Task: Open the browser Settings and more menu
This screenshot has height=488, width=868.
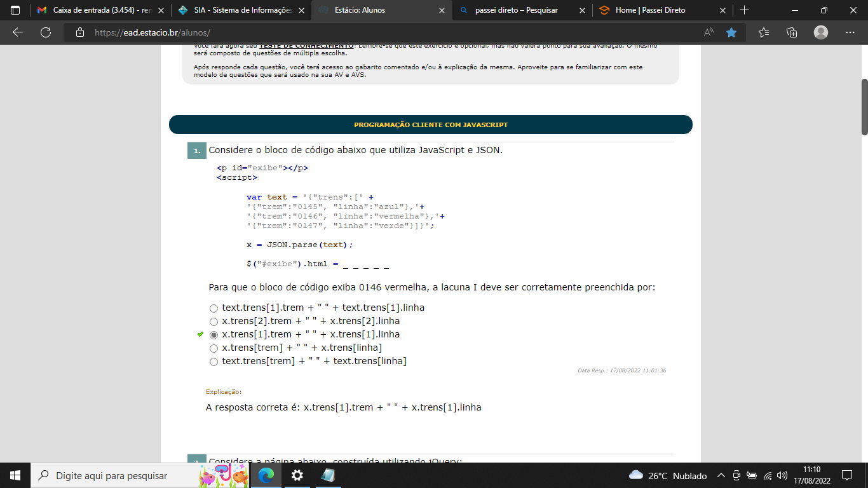Action: pos(850,32)
